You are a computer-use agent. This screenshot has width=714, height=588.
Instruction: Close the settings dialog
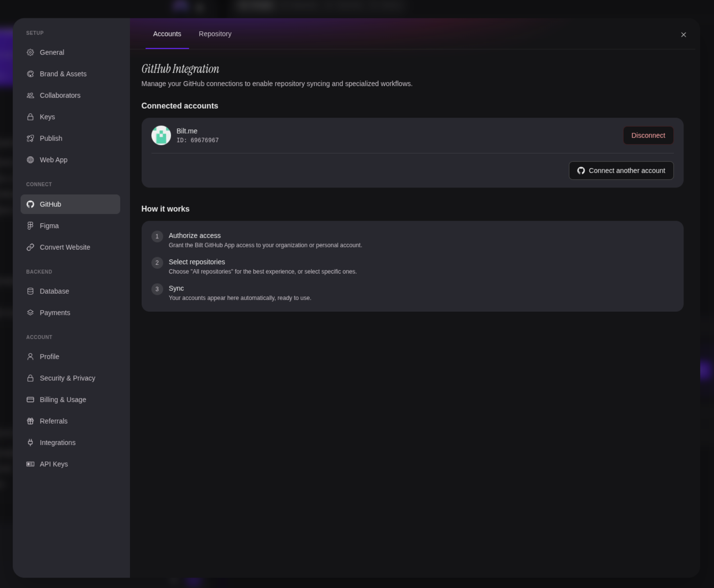[683, 35]
